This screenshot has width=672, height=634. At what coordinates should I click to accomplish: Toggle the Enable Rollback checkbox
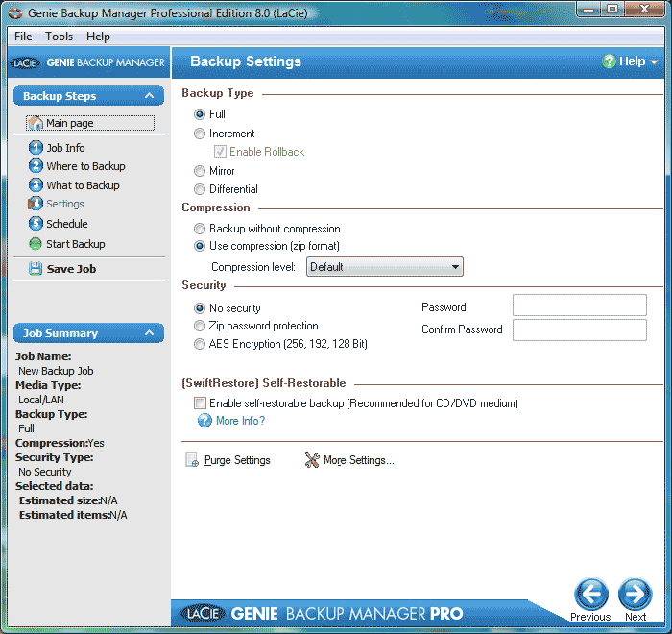coord(220,152)
